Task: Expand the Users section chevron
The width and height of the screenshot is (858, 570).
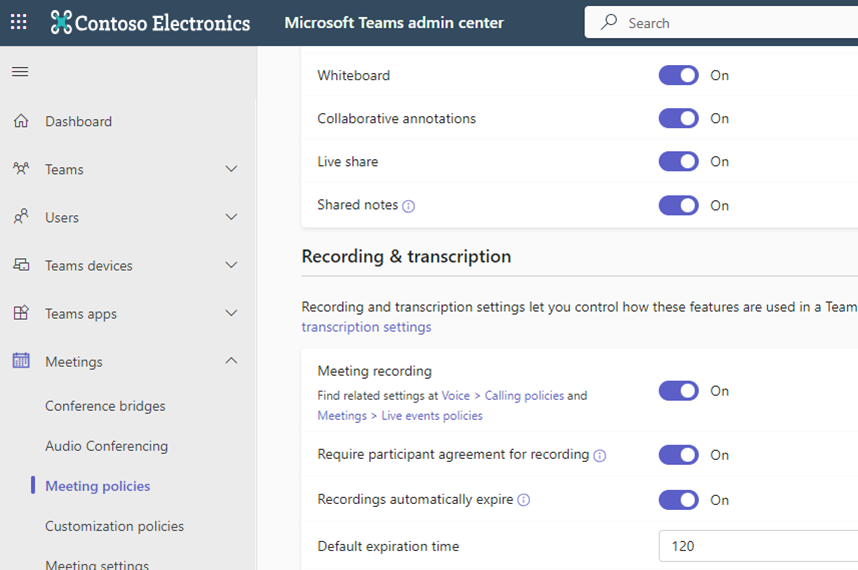Action: coord(231,217)
